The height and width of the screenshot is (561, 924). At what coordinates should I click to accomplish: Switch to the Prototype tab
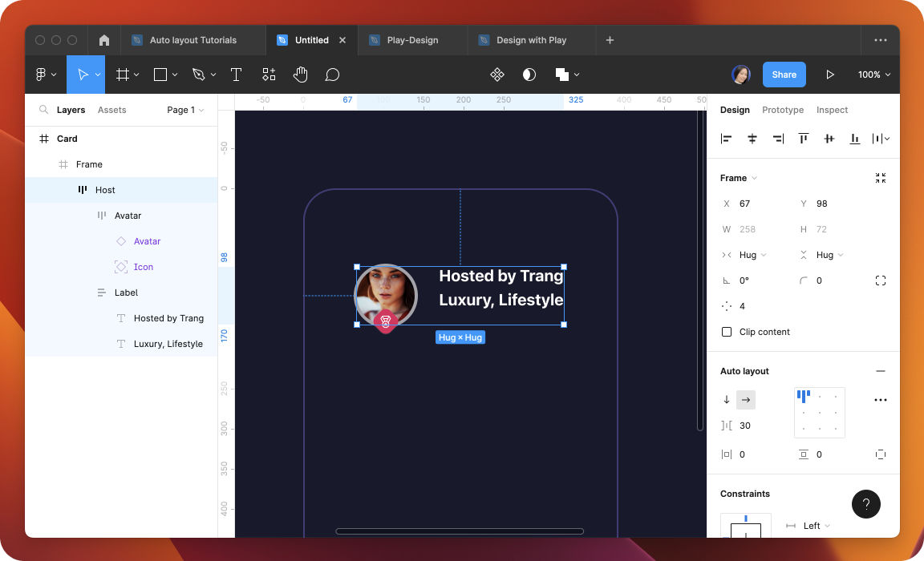(782, 110)
